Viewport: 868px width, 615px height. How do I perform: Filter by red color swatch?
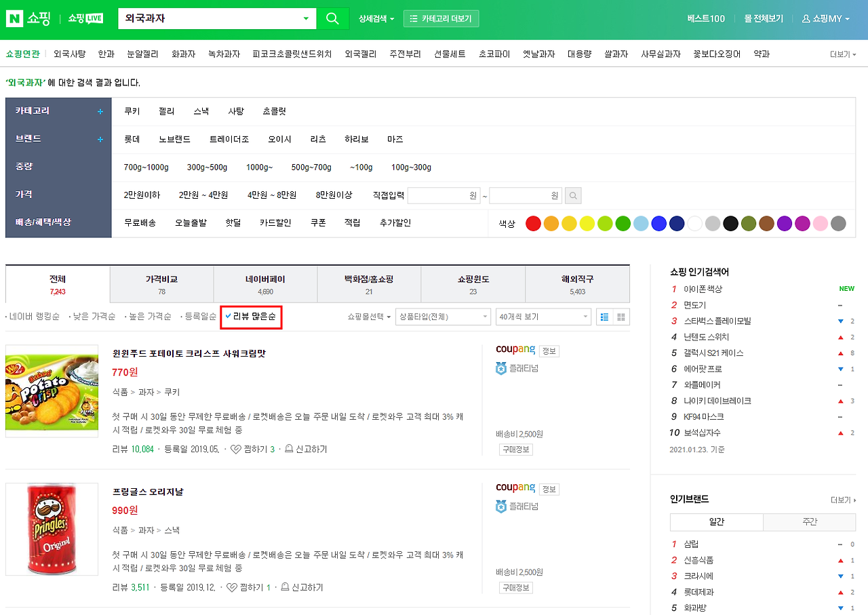point(533,223)
